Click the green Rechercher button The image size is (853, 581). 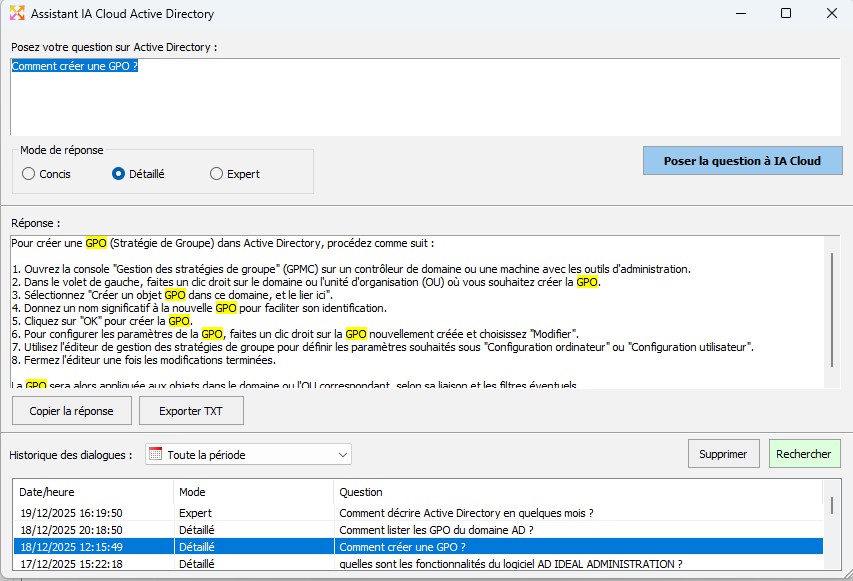click(803, 454)
